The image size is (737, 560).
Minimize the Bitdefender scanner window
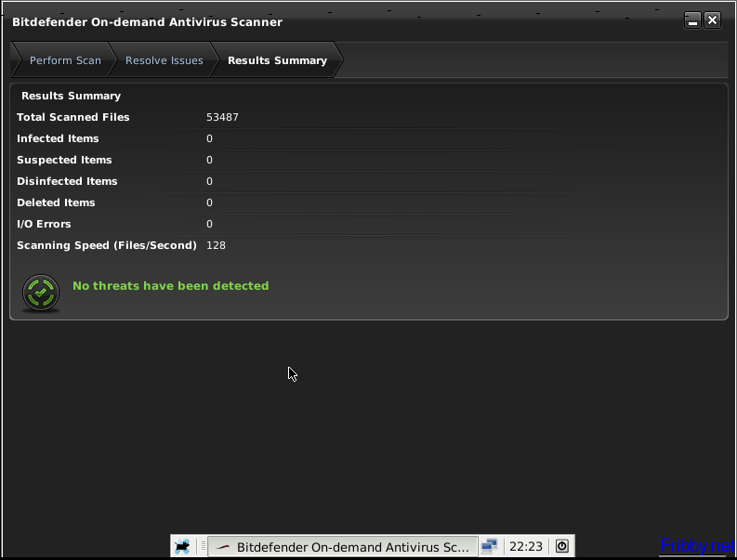[x=692, y=20]
